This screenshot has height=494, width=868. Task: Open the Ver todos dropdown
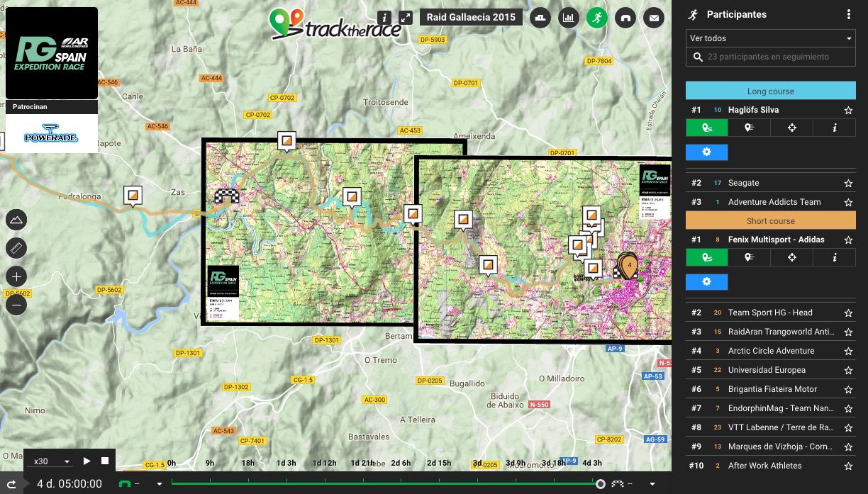pos(770,38)
